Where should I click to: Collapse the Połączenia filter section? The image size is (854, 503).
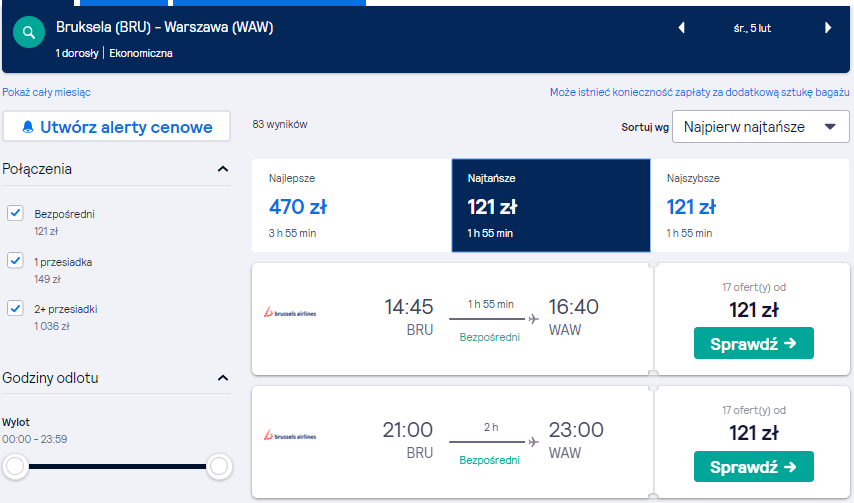(223, 169)
